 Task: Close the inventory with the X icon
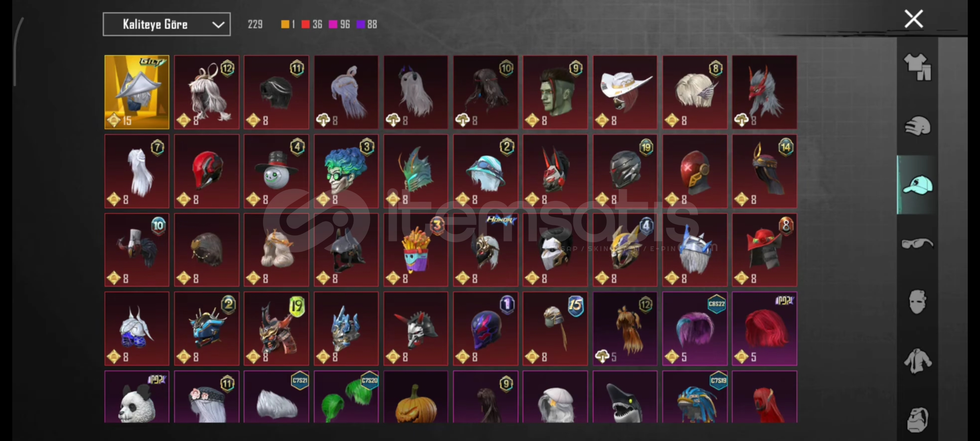click(x=913, y=19)
